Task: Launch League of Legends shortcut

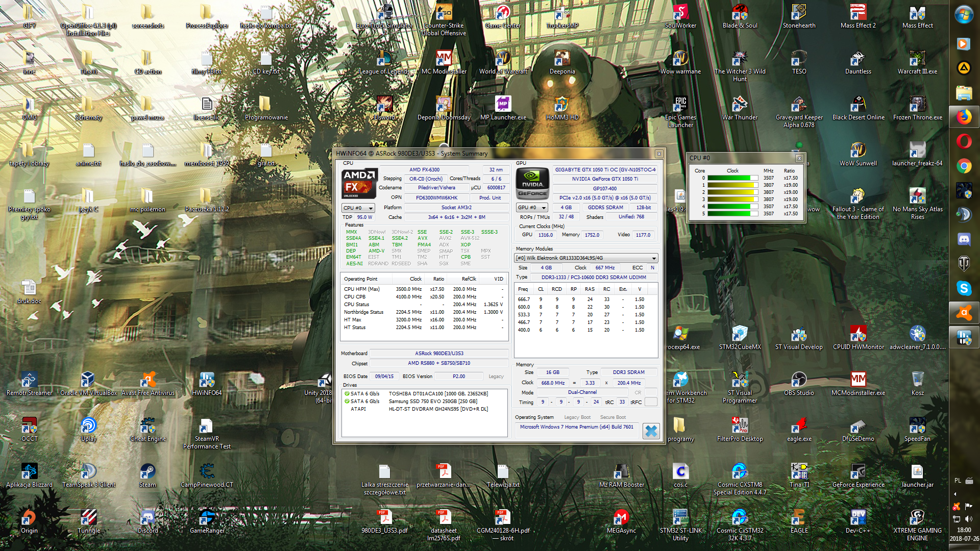Action: [x=384, y=62]
